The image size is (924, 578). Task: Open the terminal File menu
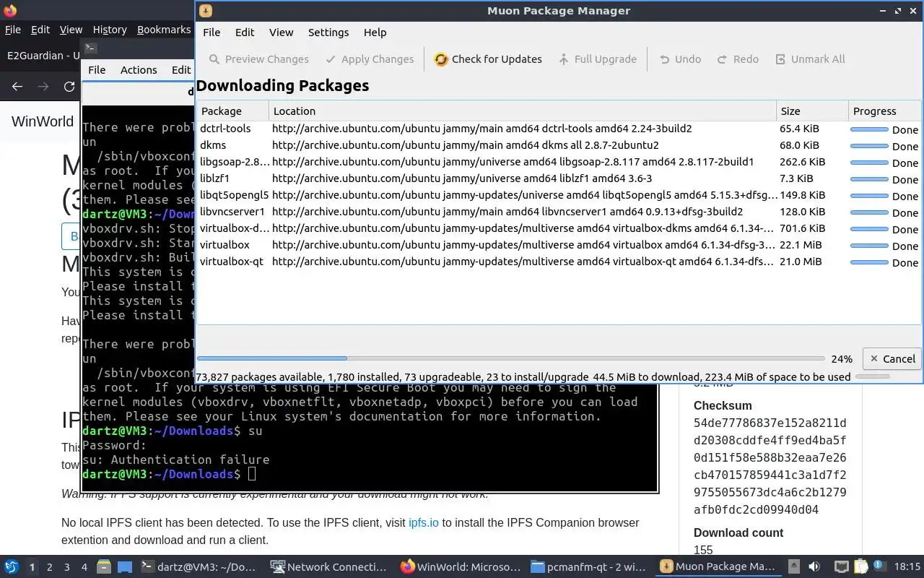tap(97, 70)
